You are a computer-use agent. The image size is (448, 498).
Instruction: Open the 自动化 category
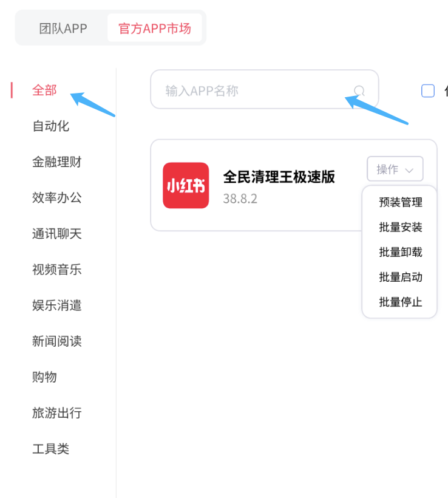[x=51, y=126]
